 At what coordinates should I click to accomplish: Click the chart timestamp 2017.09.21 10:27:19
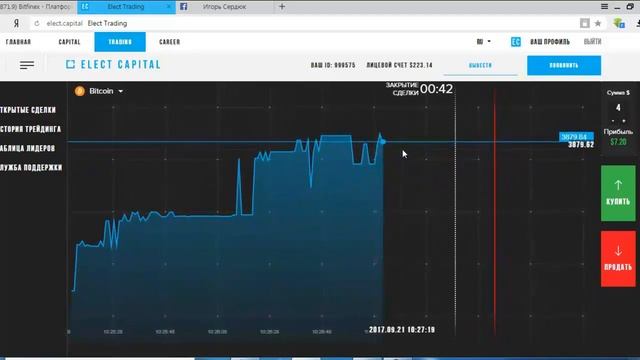[402, 329]
